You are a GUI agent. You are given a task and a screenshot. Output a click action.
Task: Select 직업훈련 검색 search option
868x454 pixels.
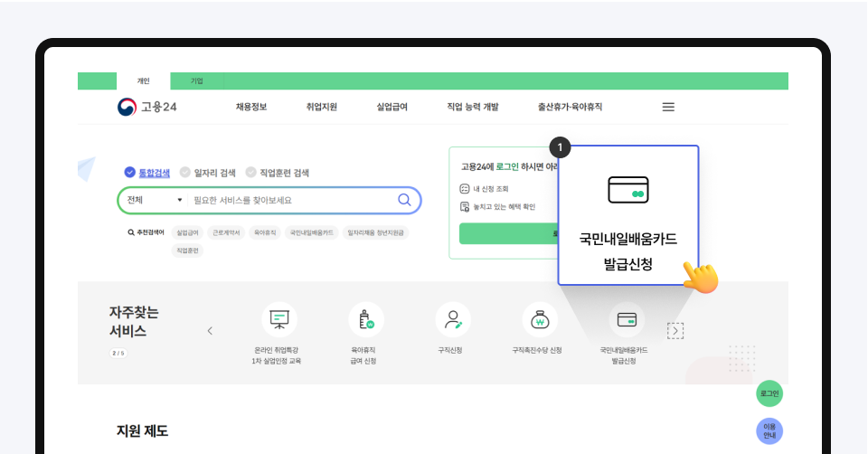pyautogui.click(x=278, y=173)
